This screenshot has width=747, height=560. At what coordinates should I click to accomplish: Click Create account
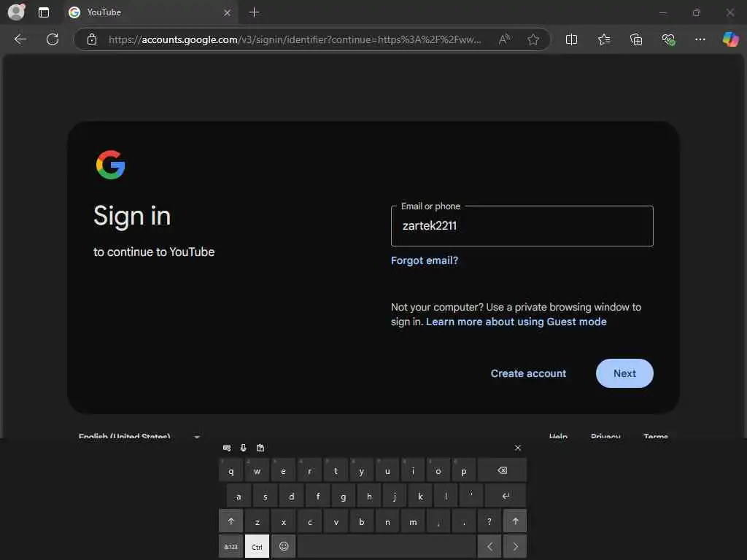pyautogui.click(x=528, y=373)
